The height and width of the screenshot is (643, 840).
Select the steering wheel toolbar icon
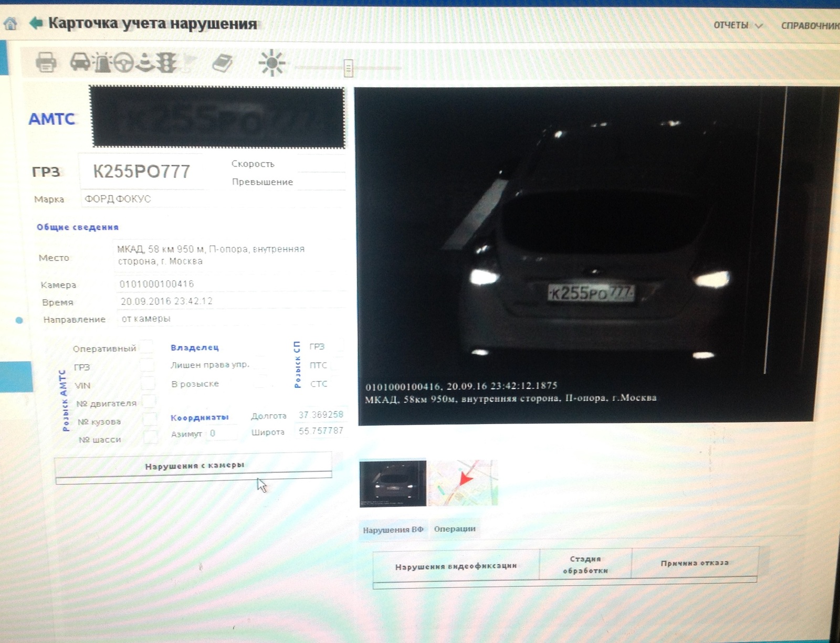tap(124, 62)
